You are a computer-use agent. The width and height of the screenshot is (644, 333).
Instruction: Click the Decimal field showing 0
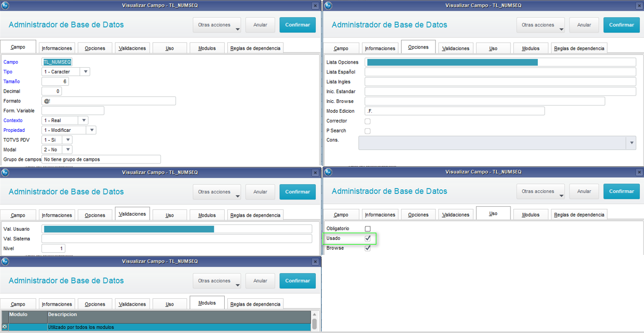point(52,92)
